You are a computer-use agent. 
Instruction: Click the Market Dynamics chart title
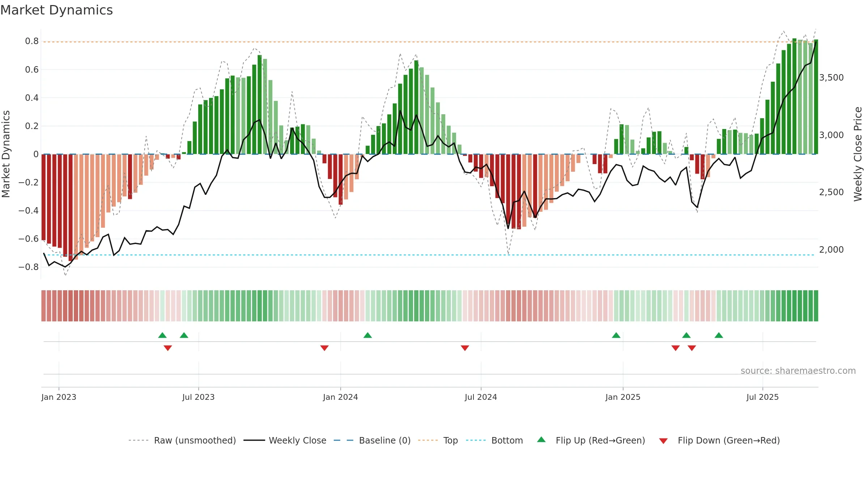tap(57, 10)
